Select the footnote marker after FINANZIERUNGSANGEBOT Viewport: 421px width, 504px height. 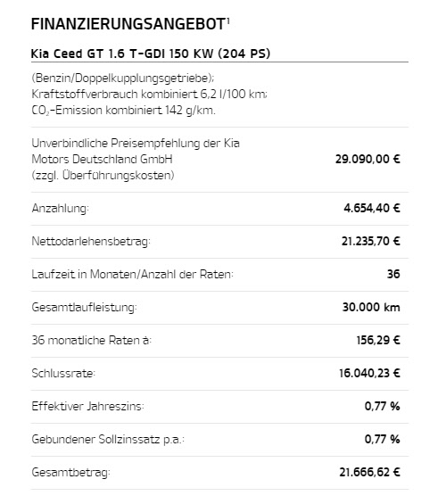coord(227,21)
